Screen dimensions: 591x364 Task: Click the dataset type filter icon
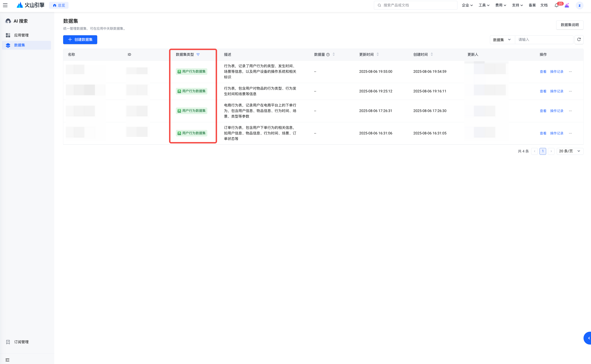click(198, 55)
